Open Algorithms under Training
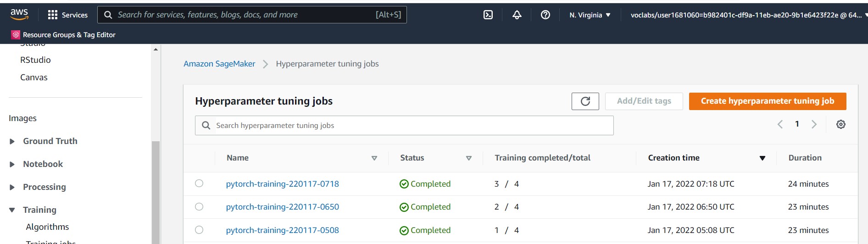 pos(47,227)
